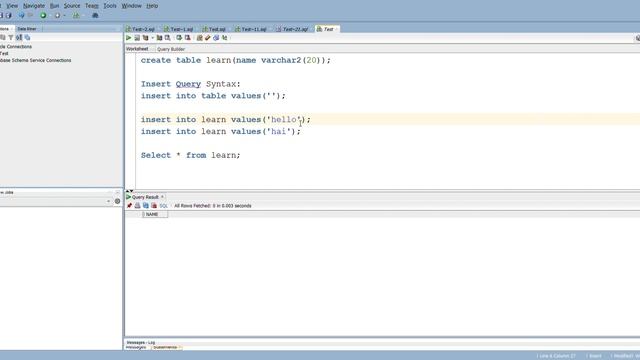The height and width of the screenshot is (360, 640).
Task: Select Database Schema Service Connections node
Action: point(36,60)
